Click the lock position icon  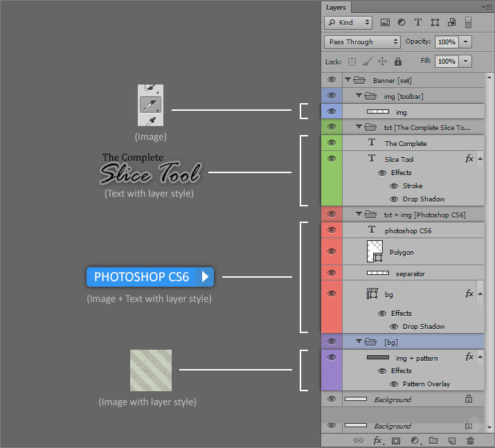[x=382, y=62]
